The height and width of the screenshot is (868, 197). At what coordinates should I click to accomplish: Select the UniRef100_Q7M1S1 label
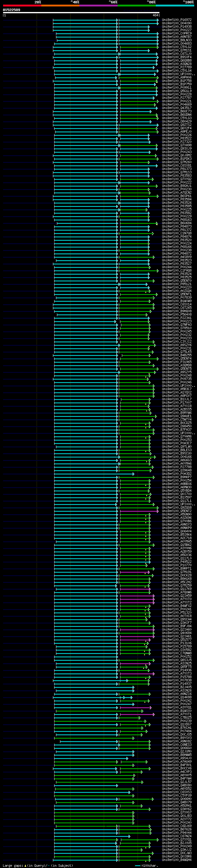point(177,50)
